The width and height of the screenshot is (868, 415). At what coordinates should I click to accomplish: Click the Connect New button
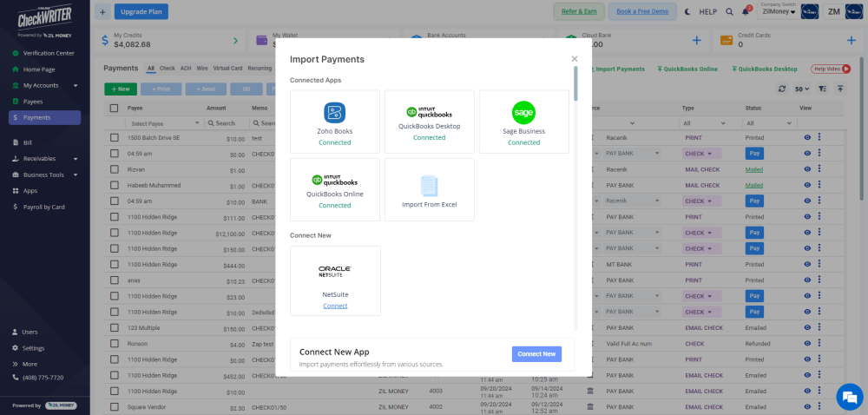[x=536, y=354]
